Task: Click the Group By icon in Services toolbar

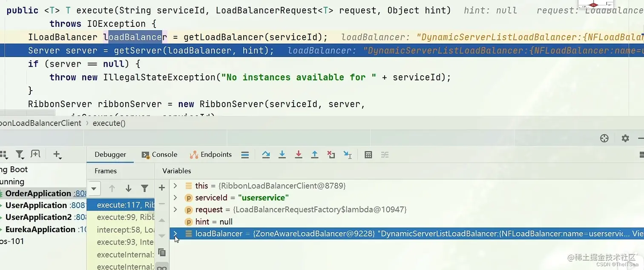Action: [4, 154]
